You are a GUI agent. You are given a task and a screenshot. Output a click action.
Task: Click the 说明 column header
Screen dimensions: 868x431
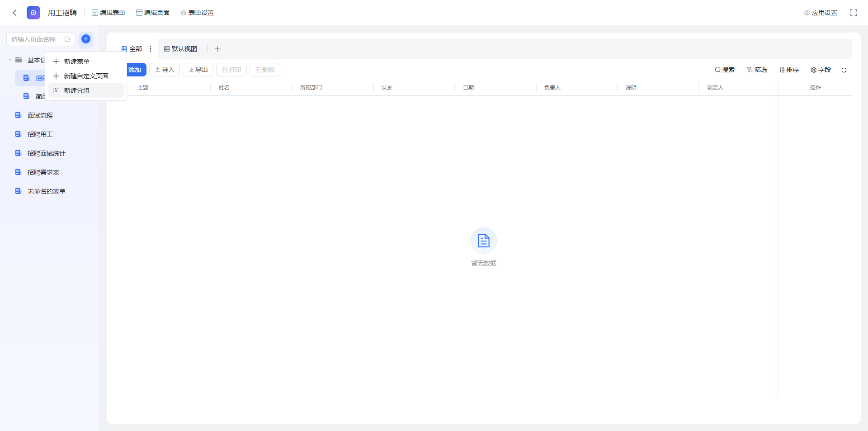pos(631,88)
